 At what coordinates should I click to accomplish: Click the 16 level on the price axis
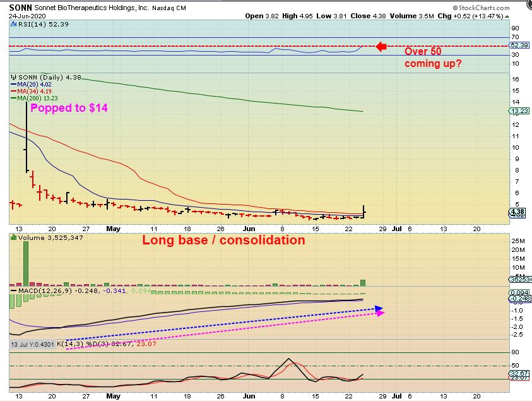coord(516,80)
